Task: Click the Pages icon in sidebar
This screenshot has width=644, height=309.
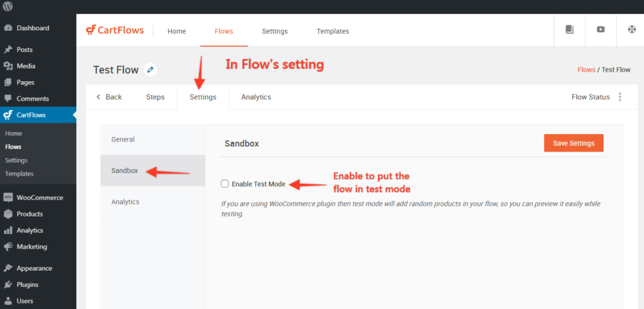Action: (8, 82)
